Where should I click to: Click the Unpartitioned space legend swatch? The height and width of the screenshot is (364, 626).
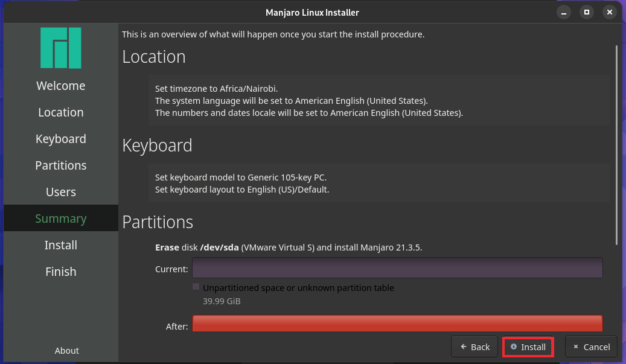click(196, 287)
